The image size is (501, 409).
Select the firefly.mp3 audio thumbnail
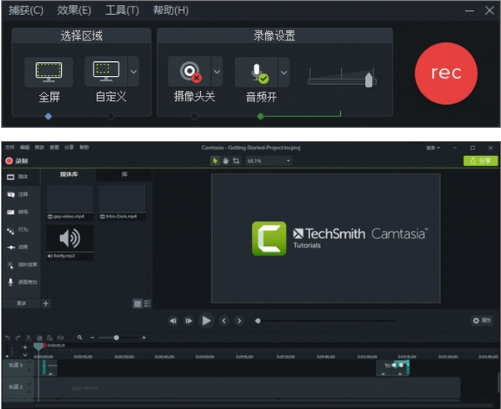tap(70, 242)
